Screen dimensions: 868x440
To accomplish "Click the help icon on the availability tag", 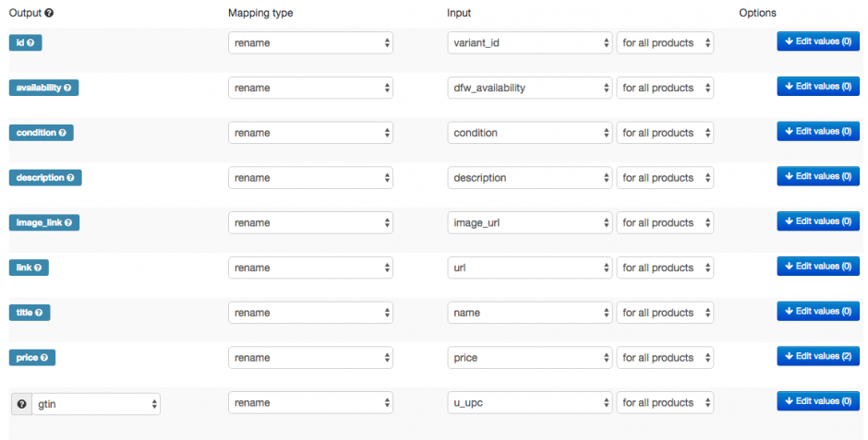I will (x=70, y=88).
